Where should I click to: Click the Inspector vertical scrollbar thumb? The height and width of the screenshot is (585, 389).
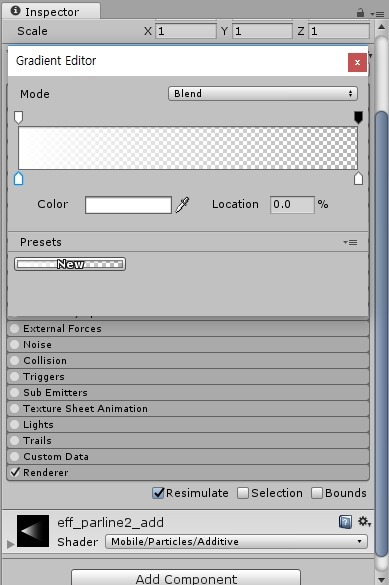tap(381, 334)
